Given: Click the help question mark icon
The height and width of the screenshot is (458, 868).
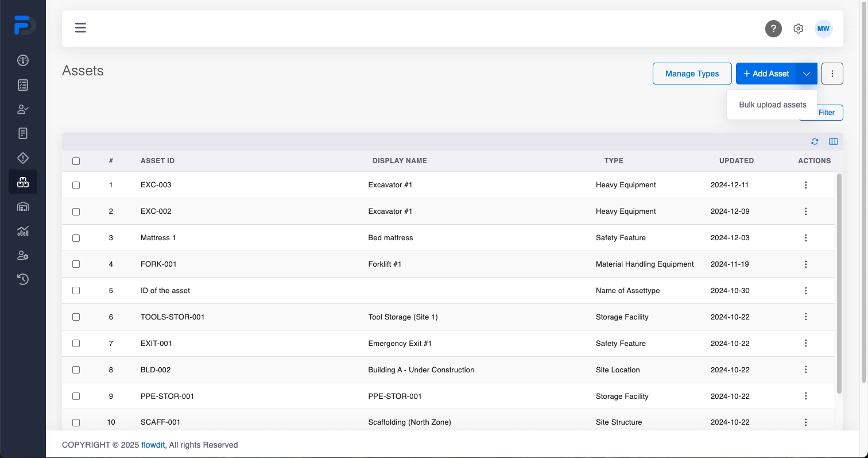Looking at the screenshot, I should pos(773,29).
